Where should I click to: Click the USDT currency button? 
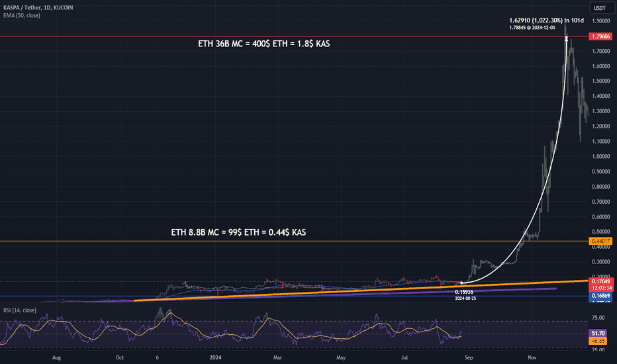point(599,8)
